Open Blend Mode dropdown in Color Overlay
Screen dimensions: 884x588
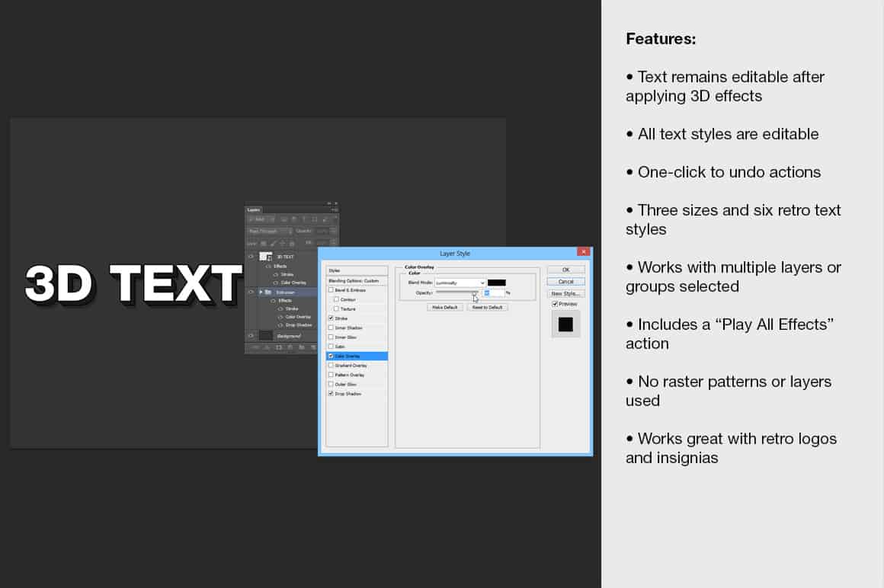coord(460,283)
